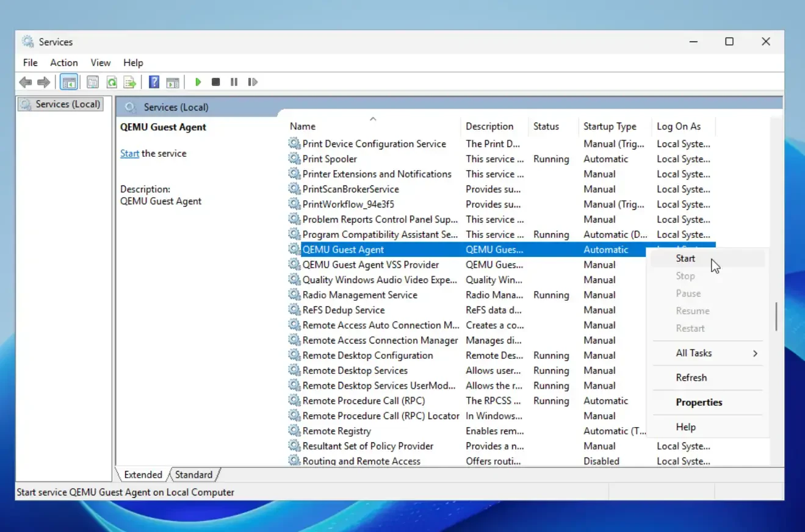
Task: Click the toolbar Refresh icon with green arrow
Action: click(112, 82)
